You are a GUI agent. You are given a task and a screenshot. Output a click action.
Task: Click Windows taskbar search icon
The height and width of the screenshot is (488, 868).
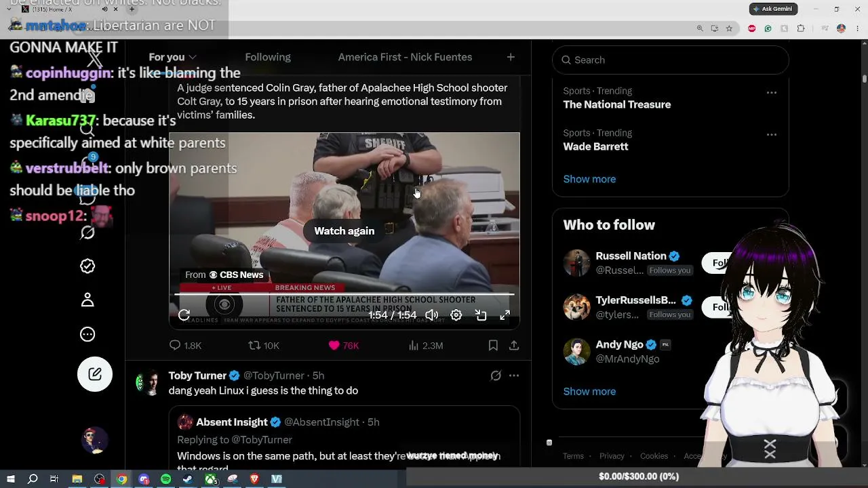pyautogui.click(x=33, y=479)
